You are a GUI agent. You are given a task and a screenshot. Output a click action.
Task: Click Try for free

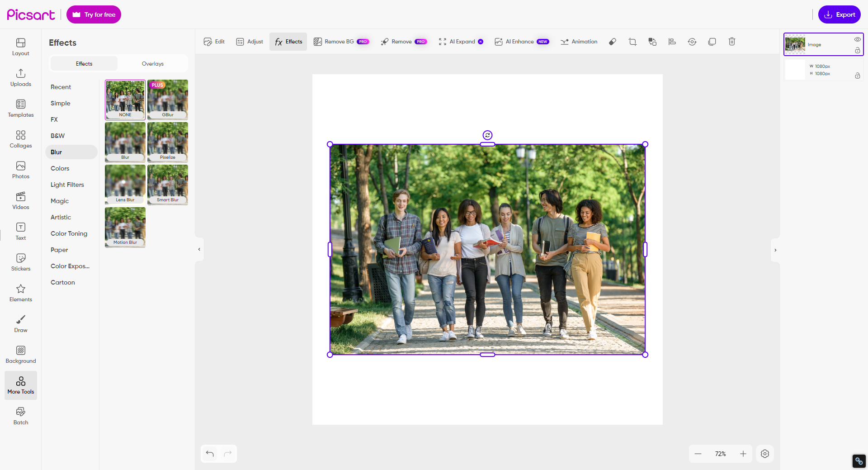[94, 14]
